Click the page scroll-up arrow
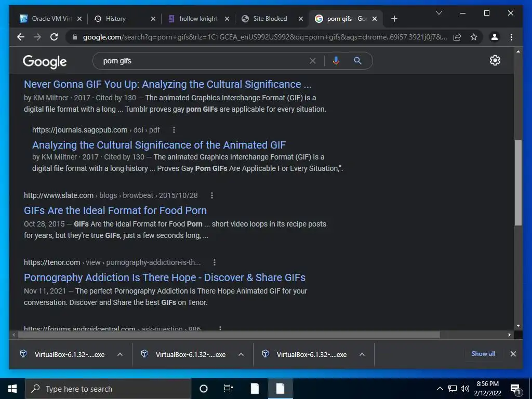Image resolution: width=532 pixels, height=399 pixels. 518,51
